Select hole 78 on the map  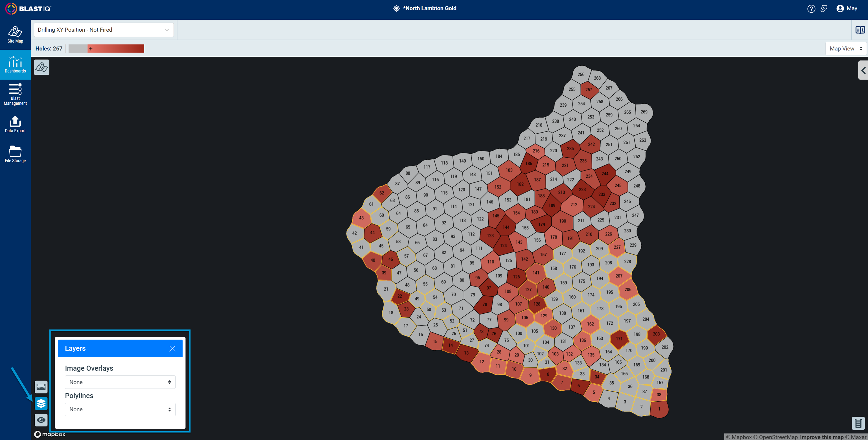pos(485,304)
